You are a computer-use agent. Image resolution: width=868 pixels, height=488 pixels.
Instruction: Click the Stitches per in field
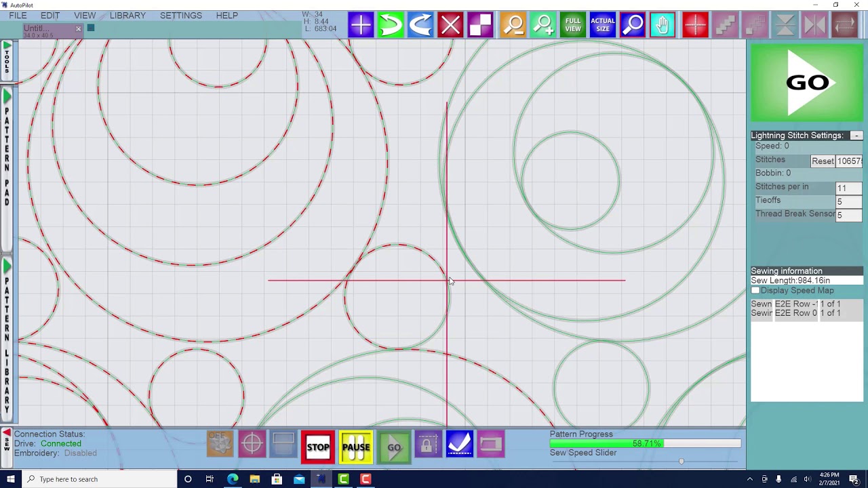tap(849, 188)
